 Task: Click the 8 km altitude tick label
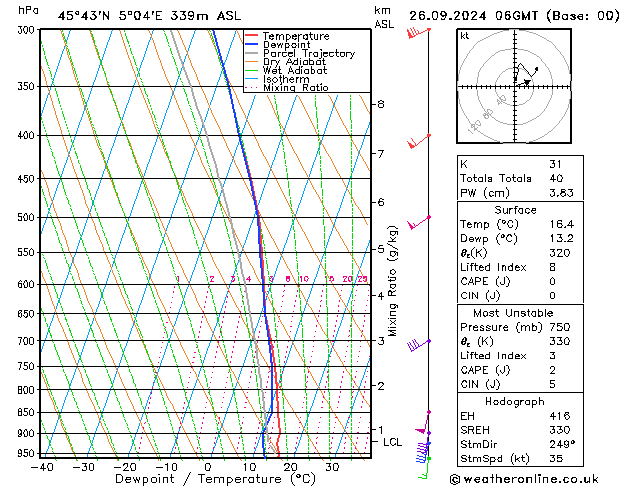(381, 104)
